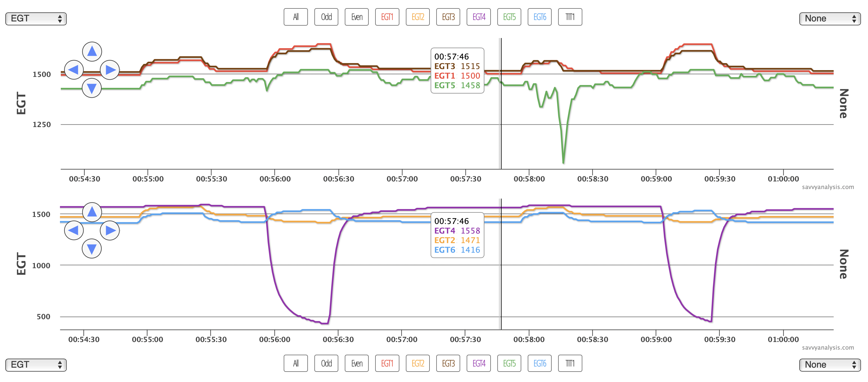
Task: Show odd cylinders with bottom Odd button
Action: pyautogui.click(x=326, y=363)
